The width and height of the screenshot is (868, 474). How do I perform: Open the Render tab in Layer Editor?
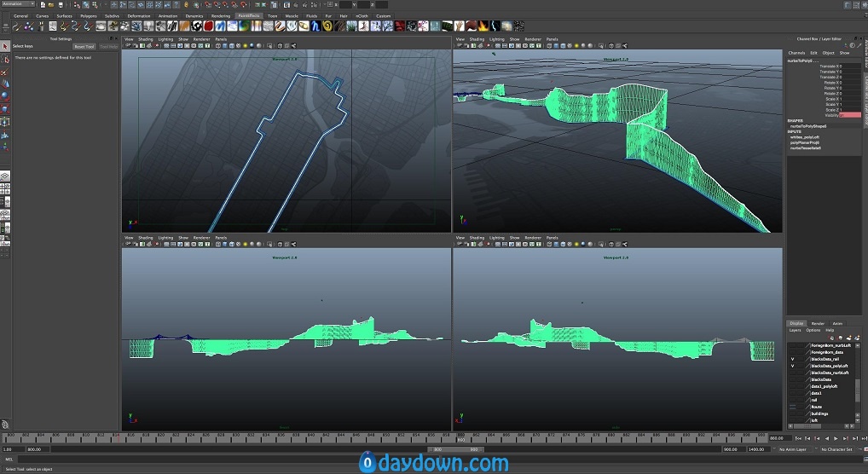coord(817,323)
